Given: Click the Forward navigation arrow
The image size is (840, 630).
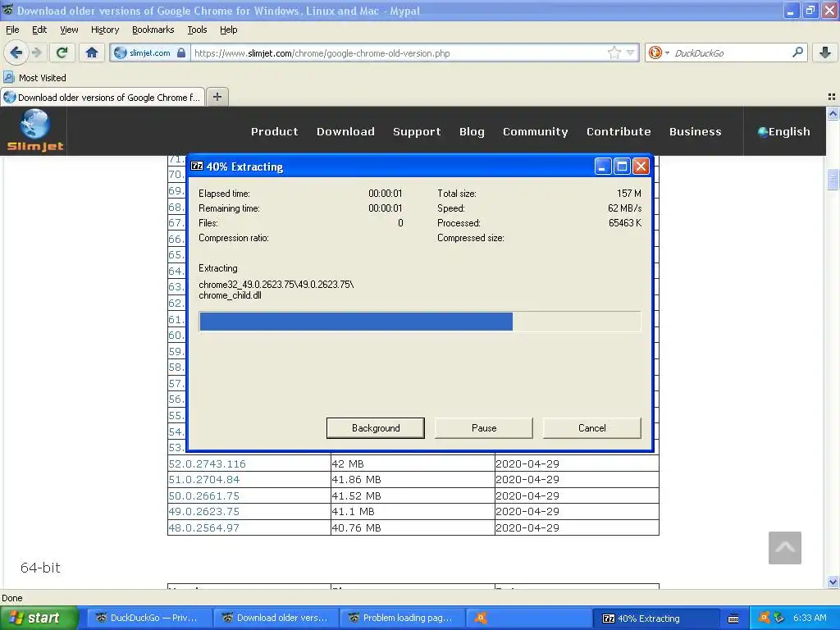Looking at the screenshot, I should 37,52.
